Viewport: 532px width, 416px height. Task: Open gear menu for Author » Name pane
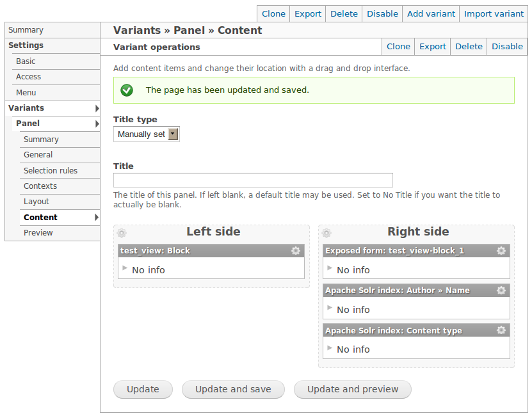coord(501,290)
